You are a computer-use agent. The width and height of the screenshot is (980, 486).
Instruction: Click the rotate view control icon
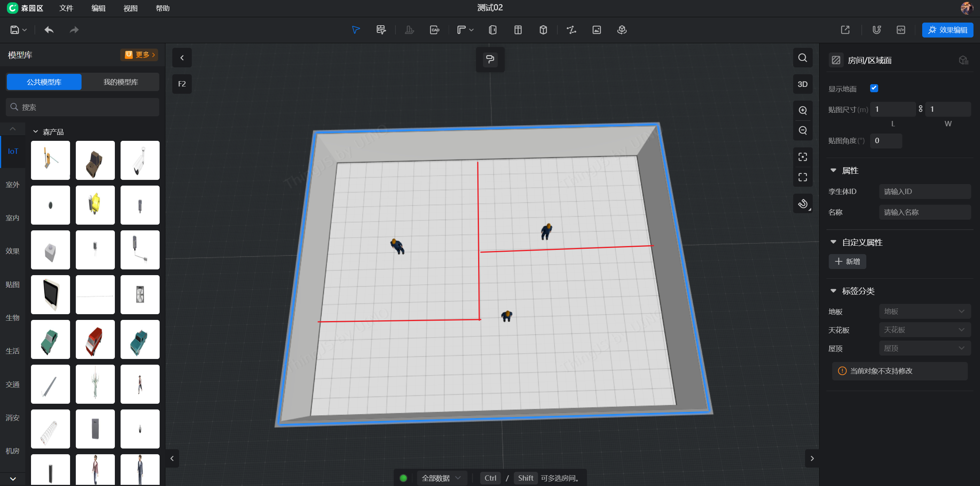(803, 204)
